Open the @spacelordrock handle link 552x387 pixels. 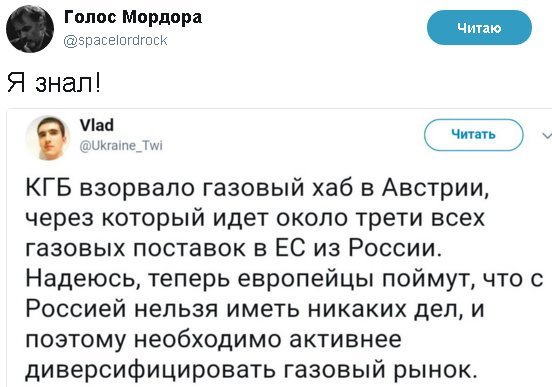(x=115, y=40)
